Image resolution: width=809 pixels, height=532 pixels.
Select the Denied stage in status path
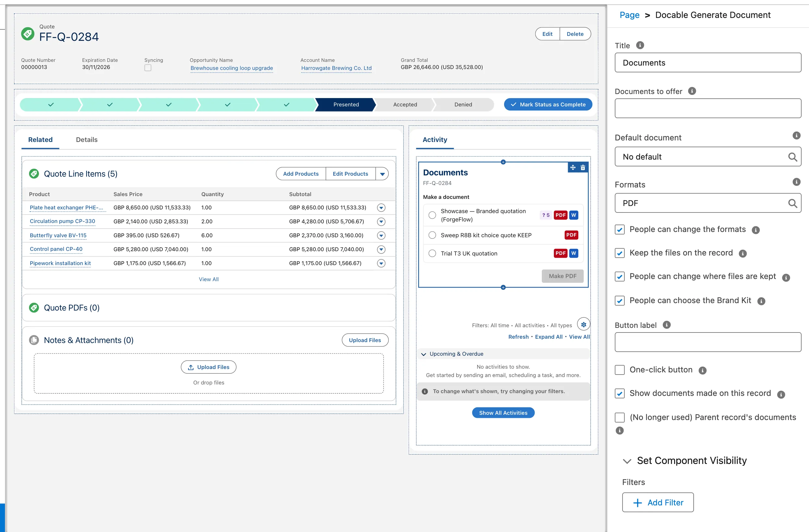pyautogui.click(x=463, y=104)
